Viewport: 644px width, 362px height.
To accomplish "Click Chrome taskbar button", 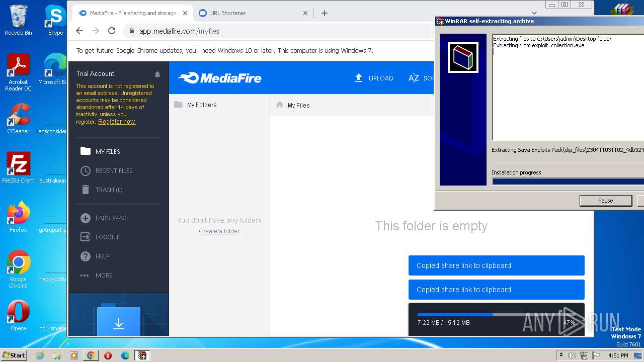I will [91, 355].
